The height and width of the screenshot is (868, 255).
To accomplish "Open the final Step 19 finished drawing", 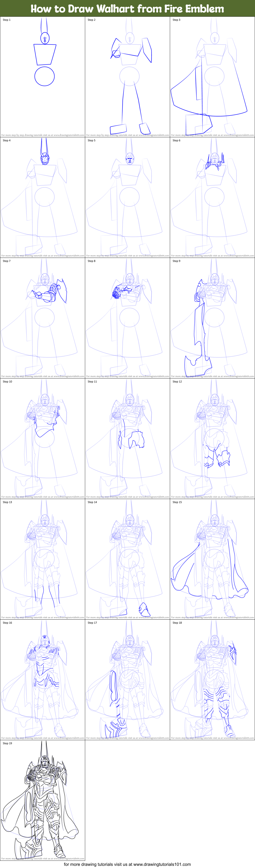I will tap(42, 801).
